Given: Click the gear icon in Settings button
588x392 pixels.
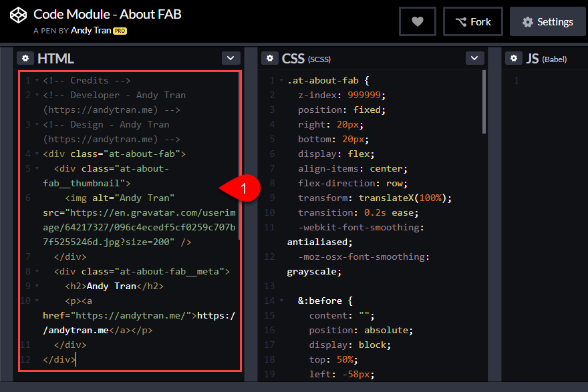Looking at the screenshot, I should point(528,22).
